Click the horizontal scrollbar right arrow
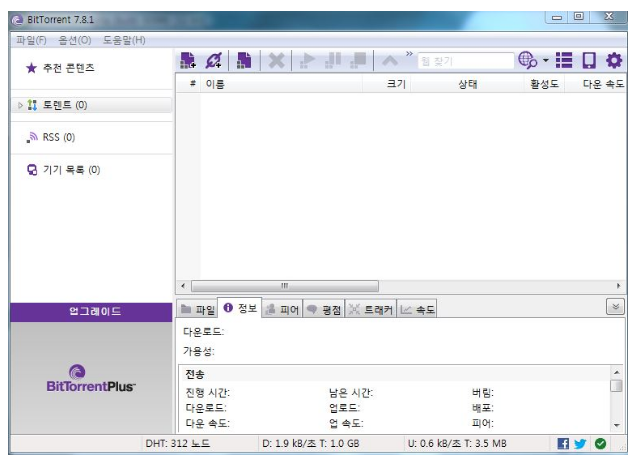 tap(618, 286)
